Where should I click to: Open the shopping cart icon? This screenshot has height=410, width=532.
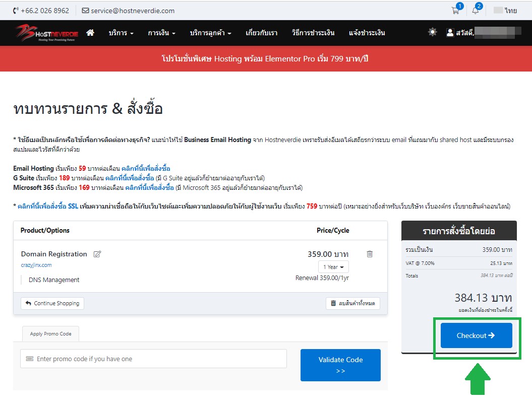point(455,11)
